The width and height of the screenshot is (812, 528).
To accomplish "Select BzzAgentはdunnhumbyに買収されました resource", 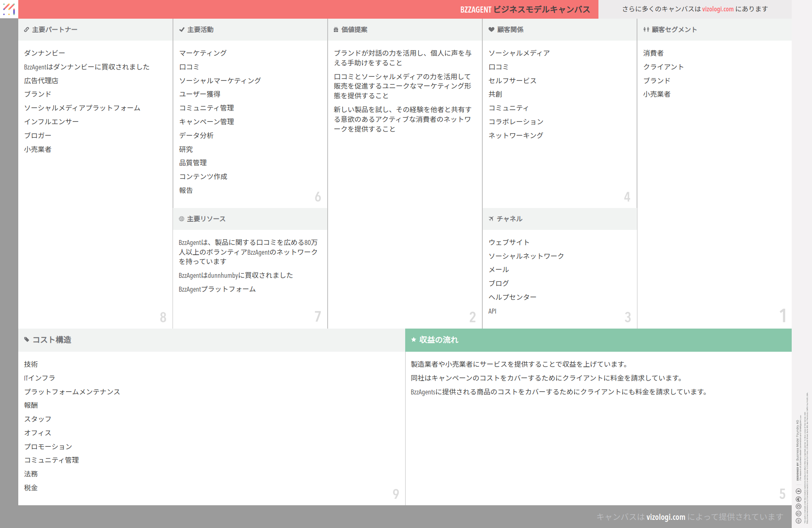I will (236, 275).
